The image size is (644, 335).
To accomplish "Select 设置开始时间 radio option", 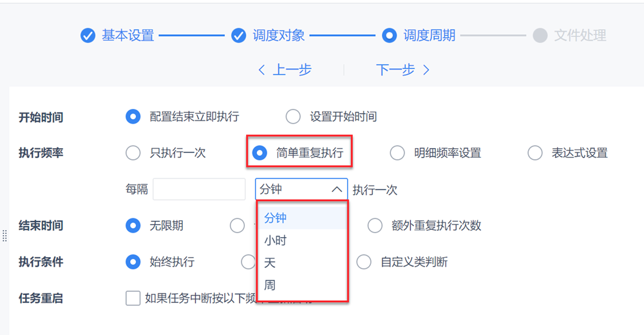I will point(293,117).
